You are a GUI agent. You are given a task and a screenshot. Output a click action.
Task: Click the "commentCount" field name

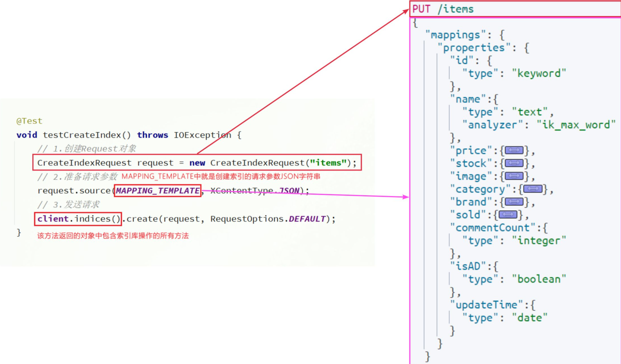click(492, 228)
